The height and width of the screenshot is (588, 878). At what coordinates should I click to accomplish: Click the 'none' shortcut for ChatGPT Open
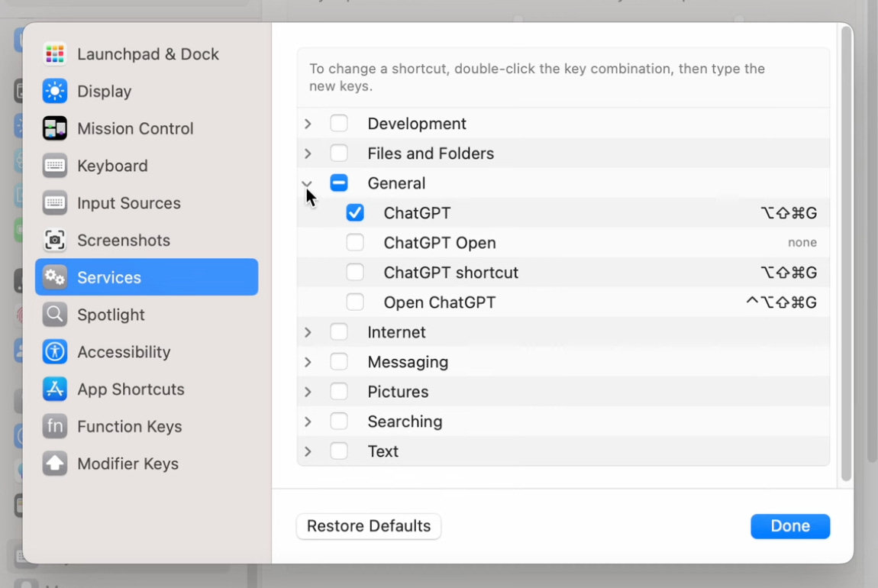[x=802, y=243]
